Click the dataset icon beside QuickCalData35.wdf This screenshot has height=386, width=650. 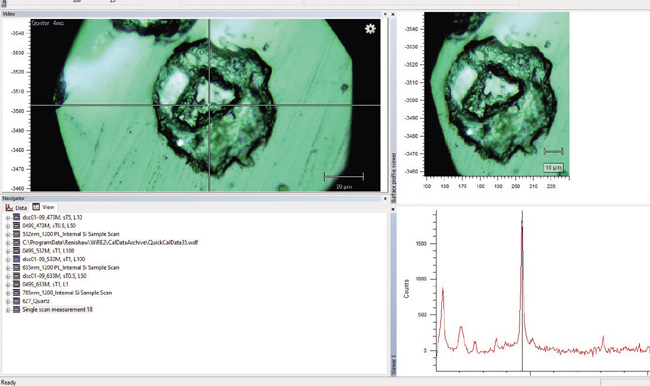point(17,242)
